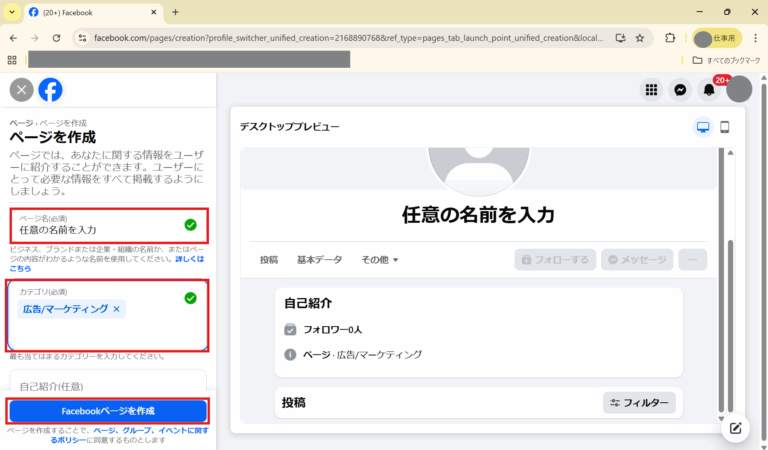Viewport: 768px width, 450px height.
Task: Close the Facebook browser tab
Action: (153, 12)
